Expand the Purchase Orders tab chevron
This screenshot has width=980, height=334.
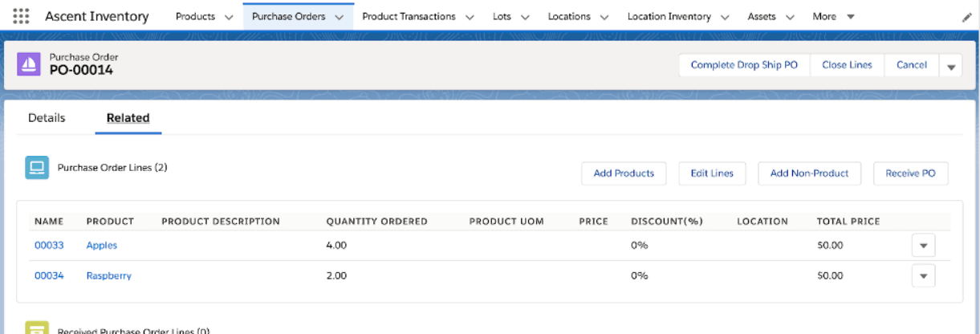pos(340,17)
